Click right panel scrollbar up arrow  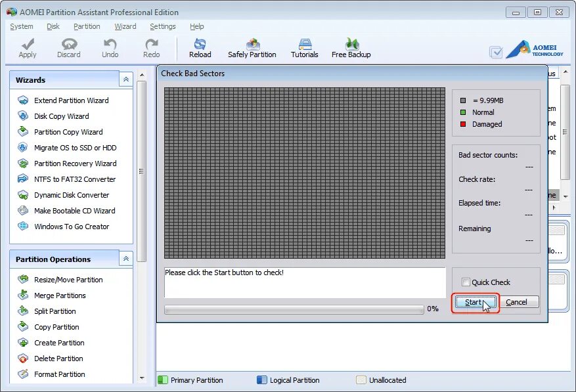[565, 72]
